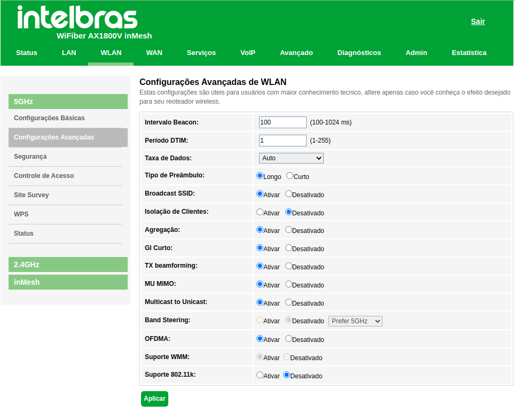Open the Diagnósticos tab
The height and width of the screenshot is (420, 515).
point(359,52)
